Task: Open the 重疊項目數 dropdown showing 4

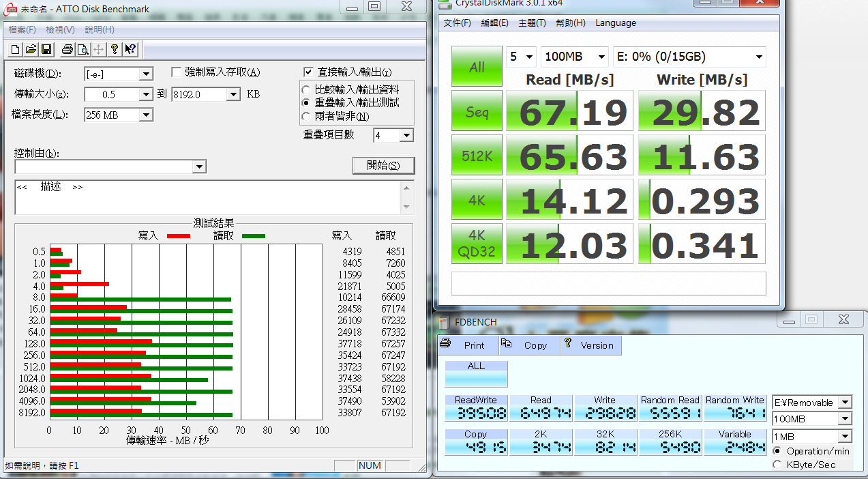Action: (406, 135)
